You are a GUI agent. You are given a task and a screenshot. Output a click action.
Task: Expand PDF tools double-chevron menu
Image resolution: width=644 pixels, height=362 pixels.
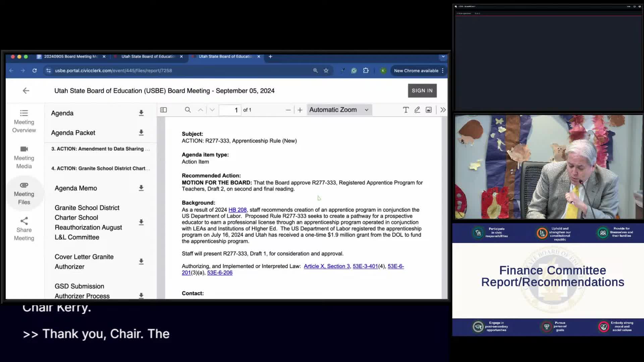coord(443,110)
